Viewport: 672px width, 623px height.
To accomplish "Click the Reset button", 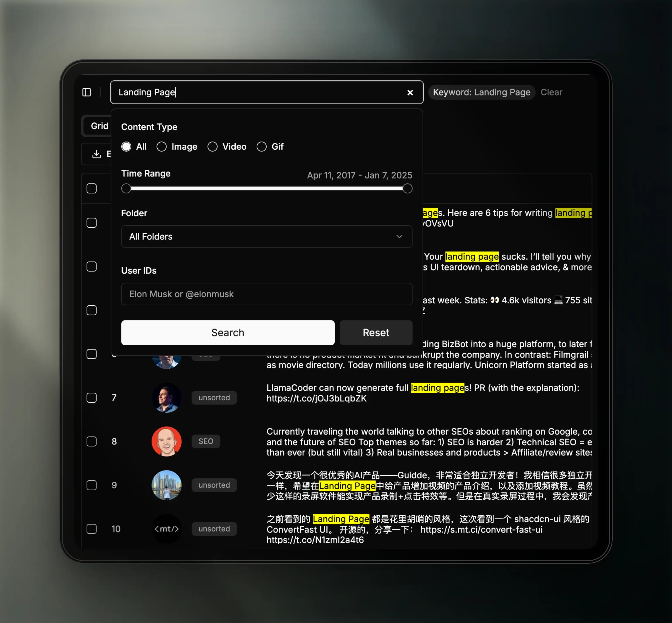I will click(x=375, y=332).
